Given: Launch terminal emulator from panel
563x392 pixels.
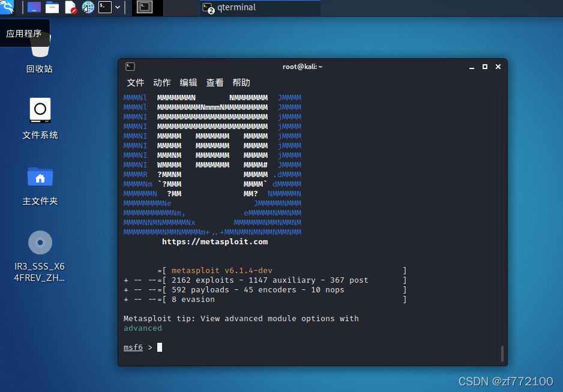Looking at the screenshot, I should click(105, 7).
